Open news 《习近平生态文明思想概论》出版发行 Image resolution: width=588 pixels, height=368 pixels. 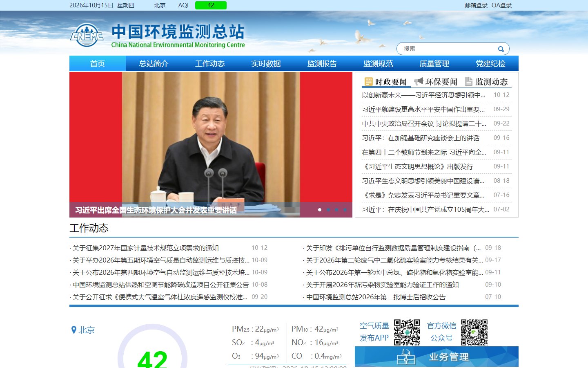418,167
